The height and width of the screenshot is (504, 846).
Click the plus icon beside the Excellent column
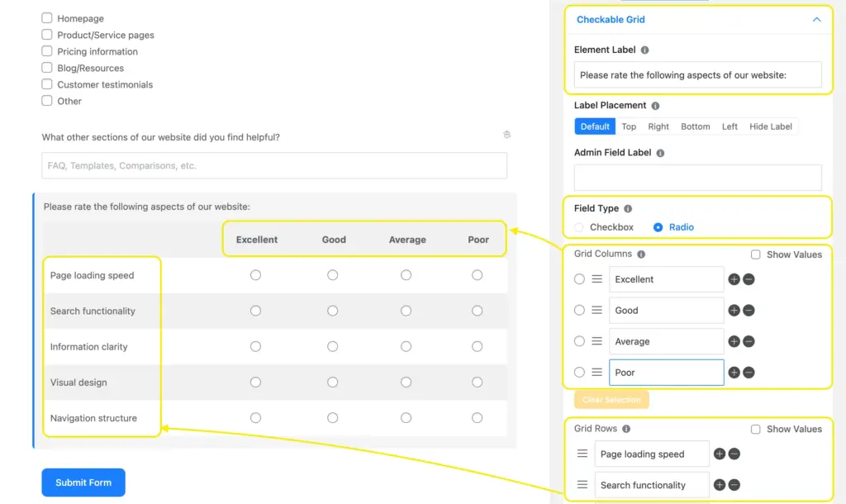(x=734, y=279)
